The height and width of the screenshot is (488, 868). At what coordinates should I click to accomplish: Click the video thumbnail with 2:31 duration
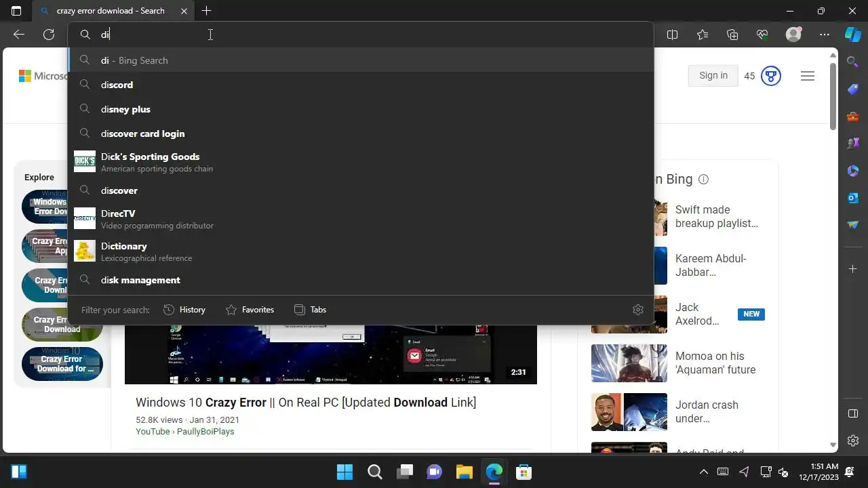[331, 354]
